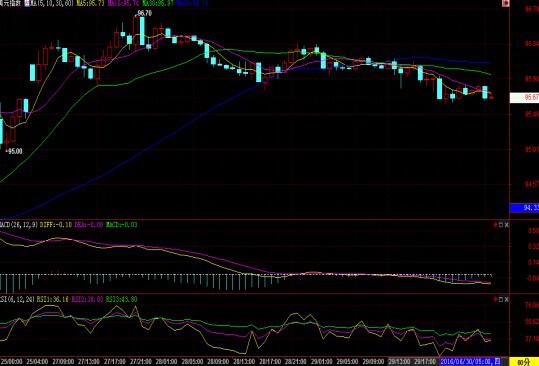This screenshot has height=366, width=539.
Task: Click the green RSI3 value label
Action: tap(122, 299)
